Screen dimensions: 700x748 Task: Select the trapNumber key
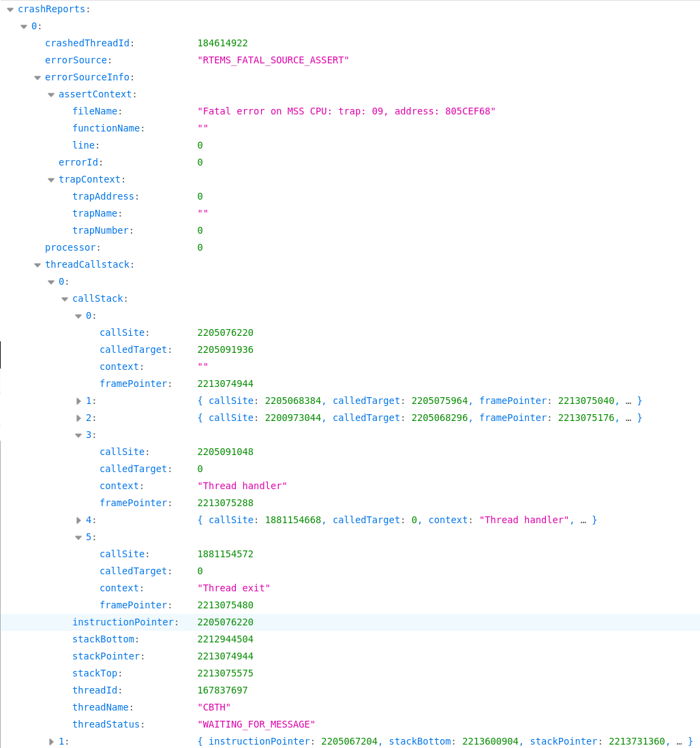coord(100,231)
